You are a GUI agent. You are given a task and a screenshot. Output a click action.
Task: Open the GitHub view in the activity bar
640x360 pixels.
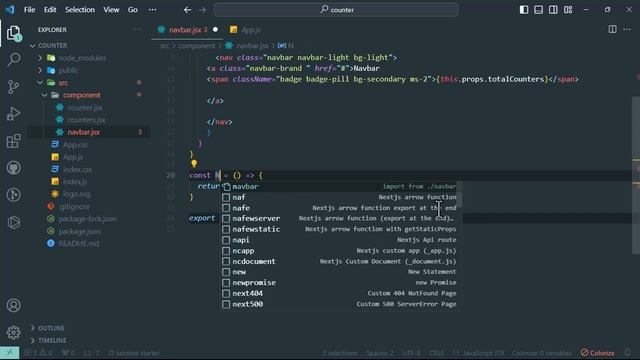(x=13, y=168)
